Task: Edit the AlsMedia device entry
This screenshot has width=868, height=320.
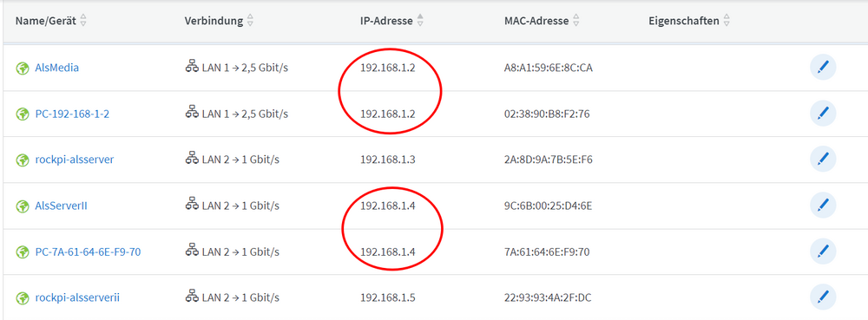Action: (x=823, y=68)
